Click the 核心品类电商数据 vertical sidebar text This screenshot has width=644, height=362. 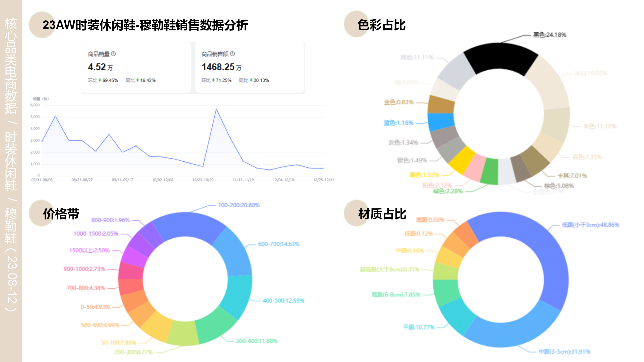(x=11, y=66)
